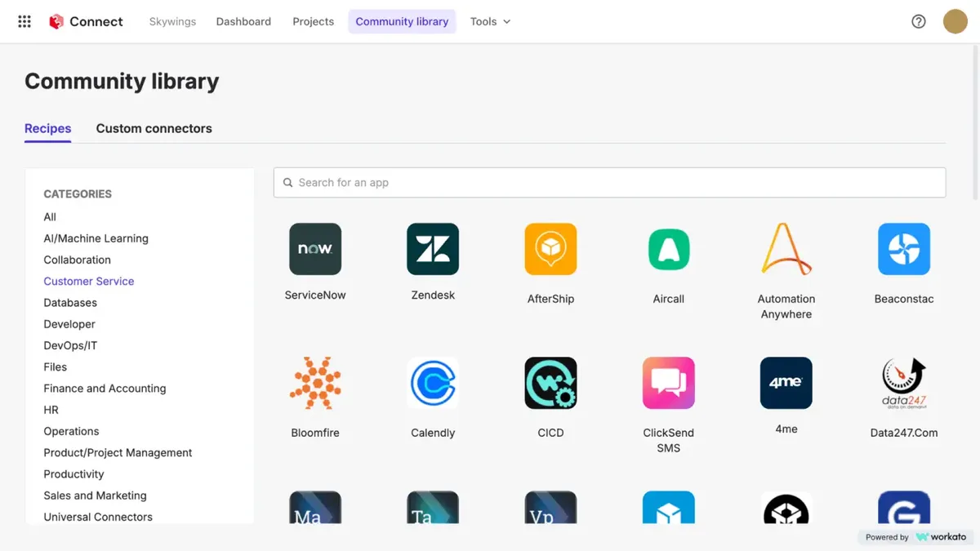The height and width of the screenshot is (551, 980).
Task: Select the Product/Project Management category
Action: pyautogui.click(x=118, y=453)
